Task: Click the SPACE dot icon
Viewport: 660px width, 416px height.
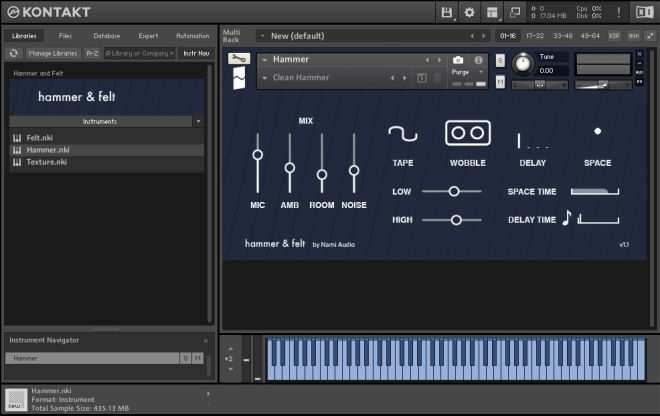Action: point(597,131)
